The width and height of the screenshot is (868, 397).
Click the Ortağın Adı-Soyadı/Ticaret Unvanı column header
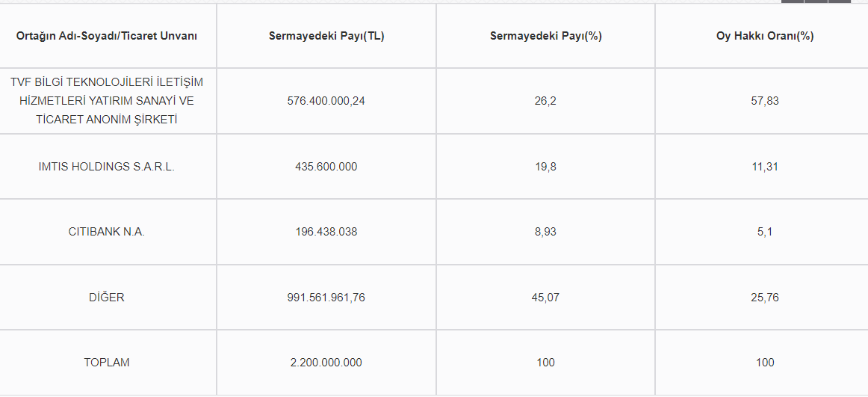click(107, 36)
